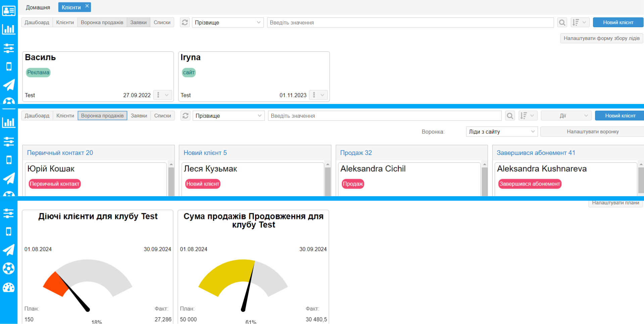Image resolution: width=644 pixels, height=324 pixels.
Task: Open the client card icon atop the sidebar
Action: [x=9, y=11]
